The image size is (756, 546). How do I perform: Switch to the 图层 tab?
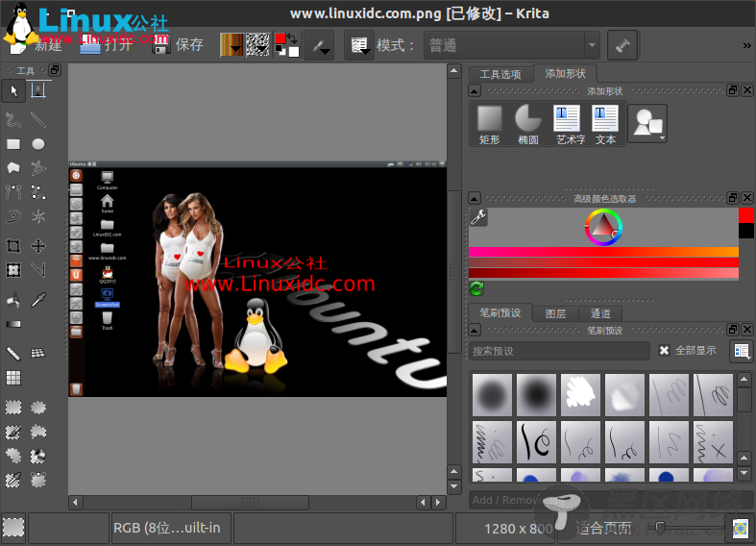pos(555,314)
